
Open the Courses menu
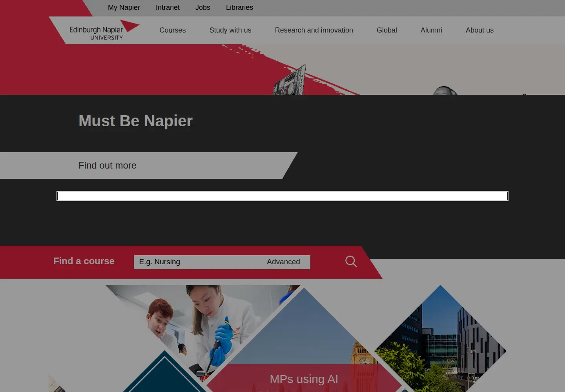(x=173, y=30)
